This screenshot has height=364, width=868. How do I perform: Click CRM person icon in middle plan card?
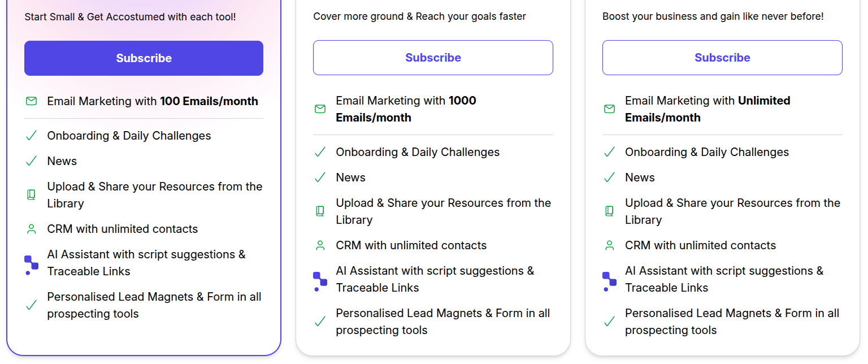[x=320, y=245]
